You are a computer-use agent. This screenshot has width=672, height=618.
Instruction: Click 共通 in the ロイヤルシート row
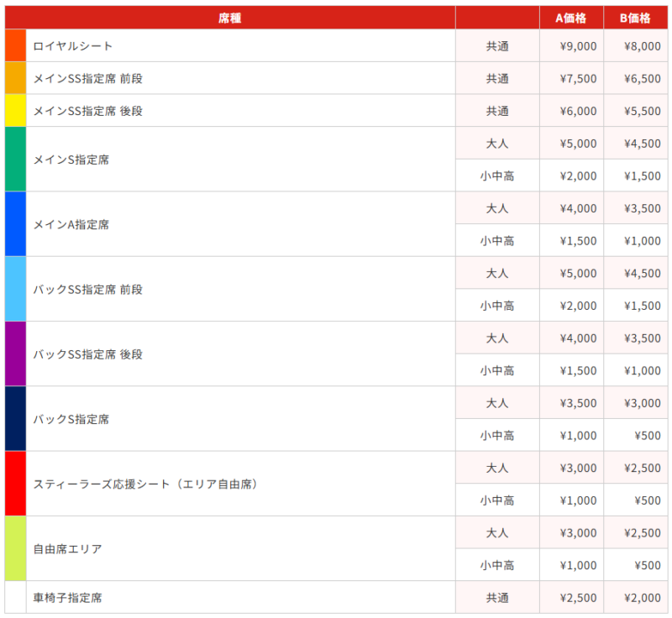[x=497, y=46]
